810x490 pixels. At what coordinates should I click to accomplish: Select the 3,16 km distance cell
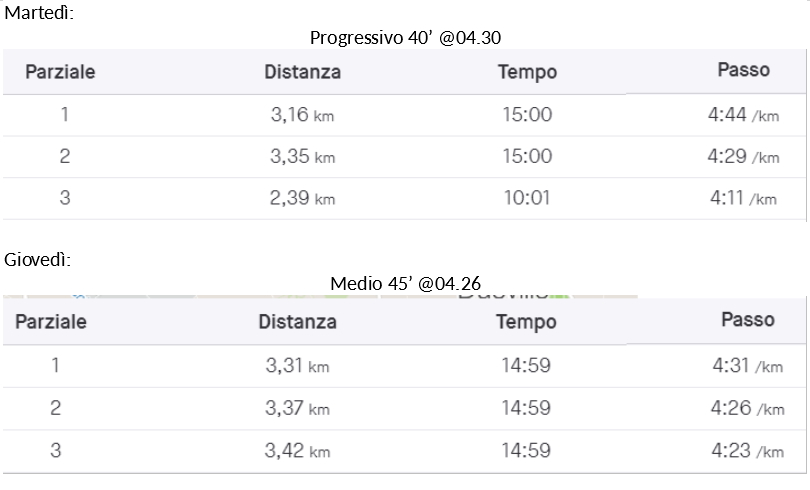click(302, 115)
